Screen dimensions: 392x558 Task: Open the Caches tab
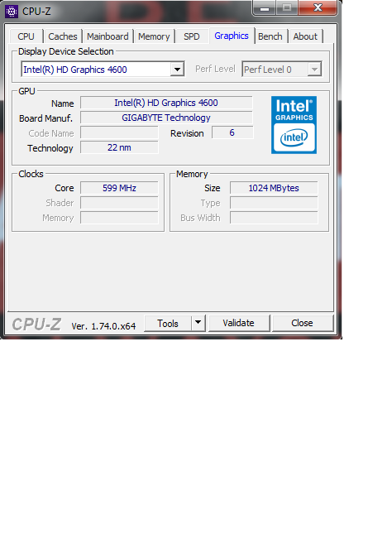[x=63, y=36]
